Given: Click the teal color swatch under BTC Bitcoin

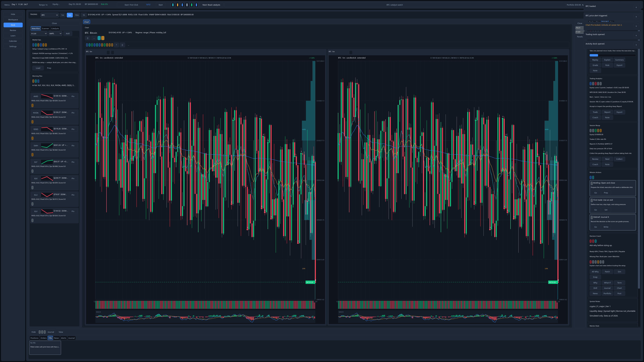Looking at the screenshot, I should tap(99, 38).
